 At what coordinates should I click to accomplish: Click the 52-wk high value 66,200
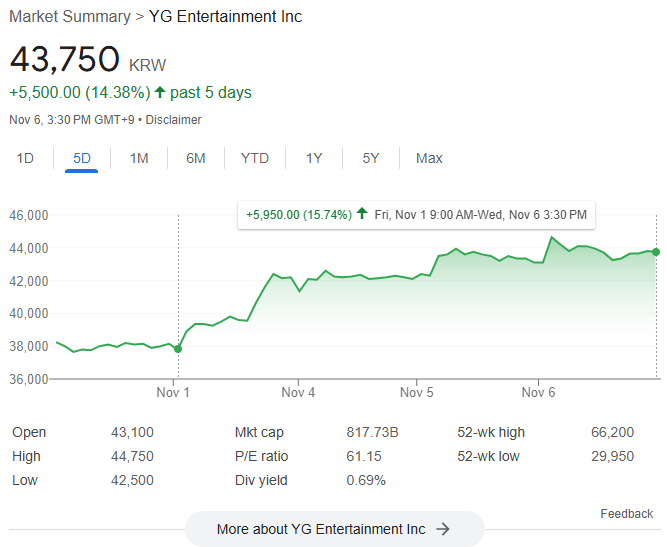613,432
